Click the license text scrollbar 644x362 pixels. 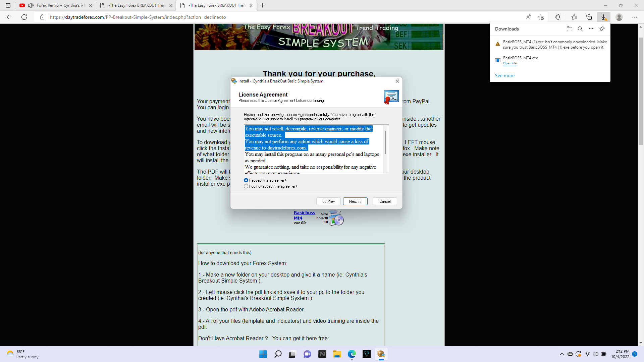[x=386, y=142]
